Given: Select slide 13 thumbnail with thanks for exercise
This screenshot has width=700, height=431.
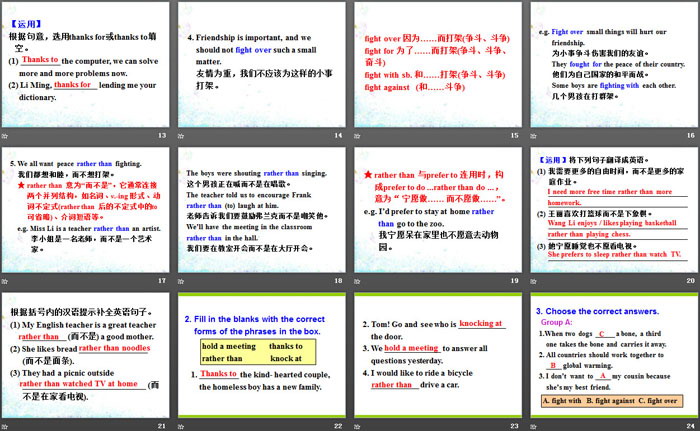Looking at the screenshot, I should coord(85,64).
